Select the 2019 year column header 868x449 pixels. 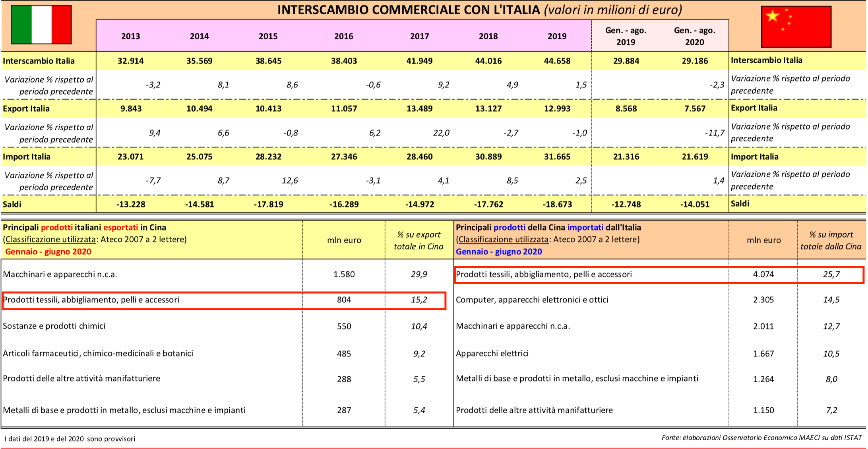pos(557,36)
